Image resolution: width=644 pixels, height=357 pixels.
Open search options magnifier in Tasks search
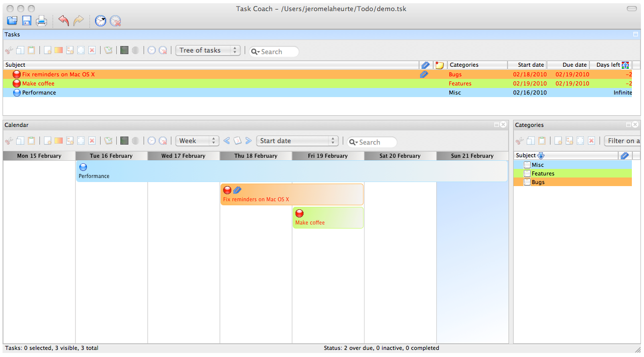click(x=255, y=52)
